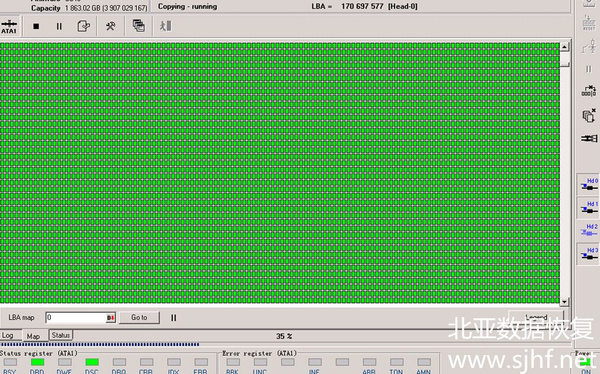This screenshot has height=374, width=600.
Task: Open the Legend button
Action: pos(536,317)
